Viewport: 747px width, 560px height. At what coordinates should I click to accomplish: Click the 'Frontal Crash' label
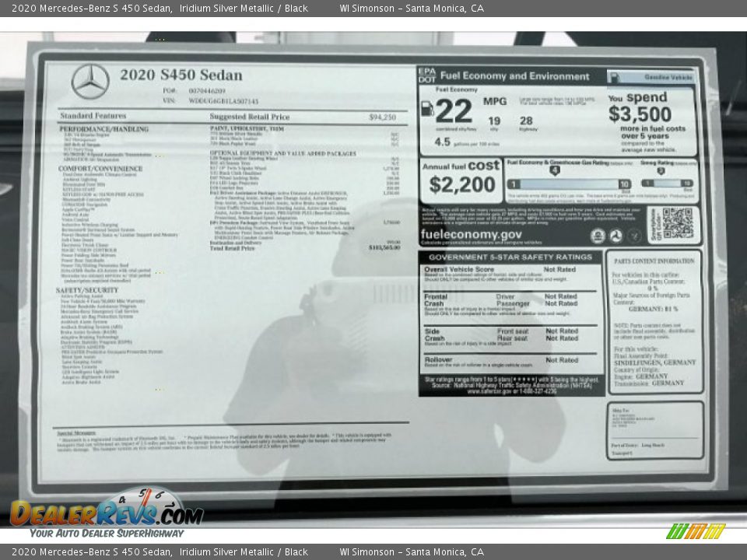tap(436, 300)
